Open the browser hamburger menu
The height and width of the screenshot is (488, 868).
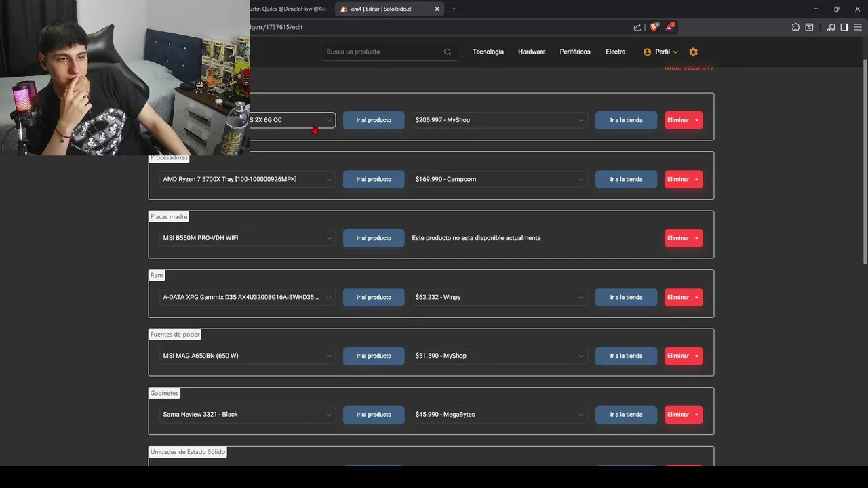tap(858, 27)
